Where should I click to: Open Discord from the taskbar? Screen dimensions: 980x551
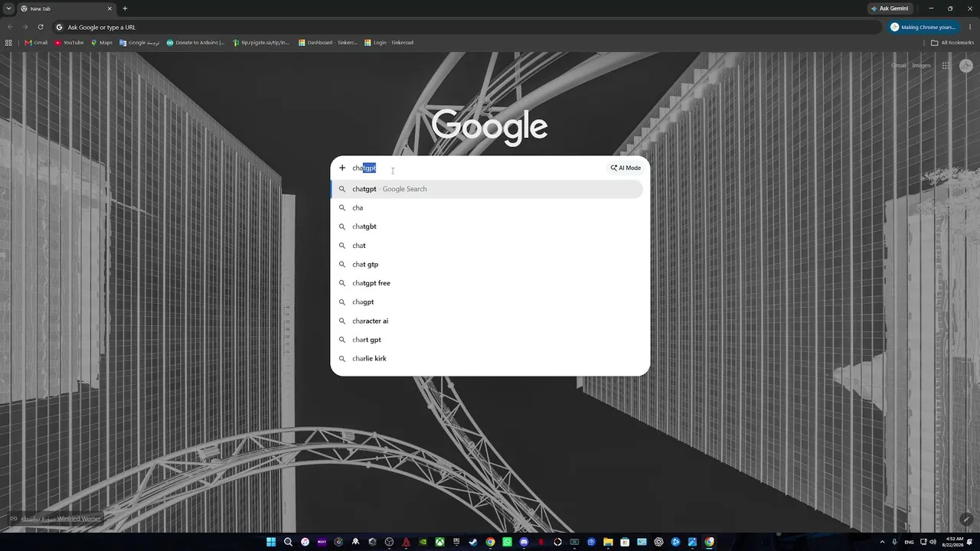pos(524,542)
